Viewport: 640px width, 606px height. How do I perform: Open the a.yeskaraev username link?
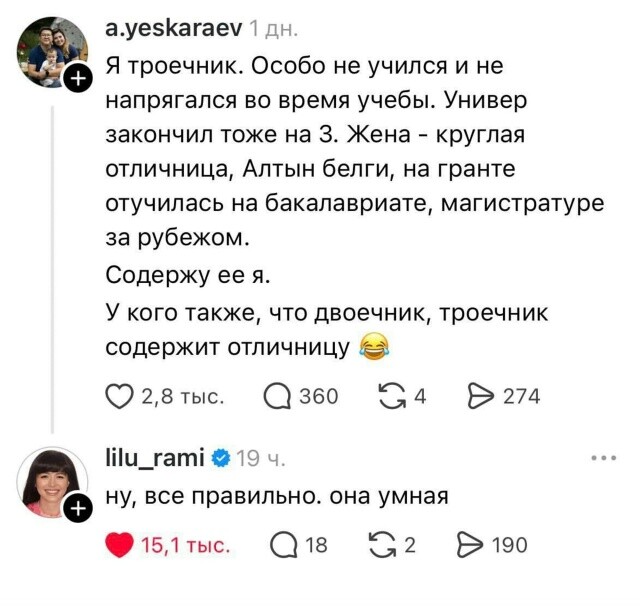173,30
